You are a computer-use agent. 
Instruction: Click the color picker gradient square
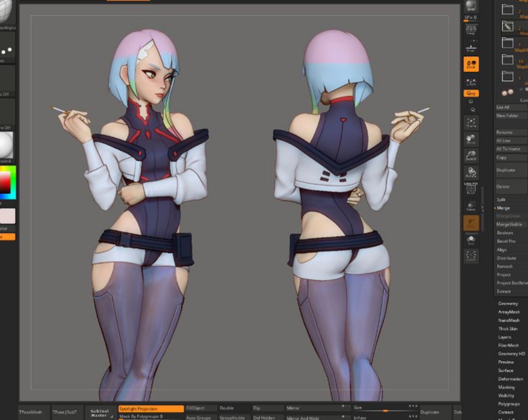7,182
